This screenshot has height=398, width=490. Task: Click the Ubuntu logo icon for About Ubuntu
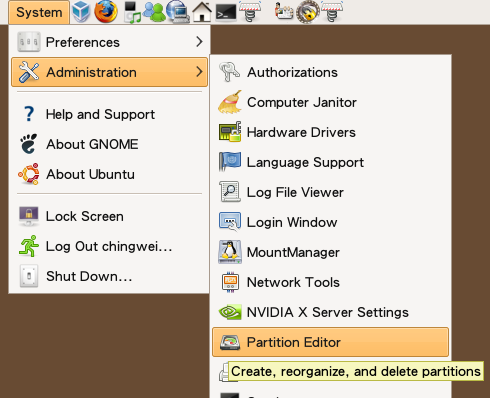click(29, 174)
